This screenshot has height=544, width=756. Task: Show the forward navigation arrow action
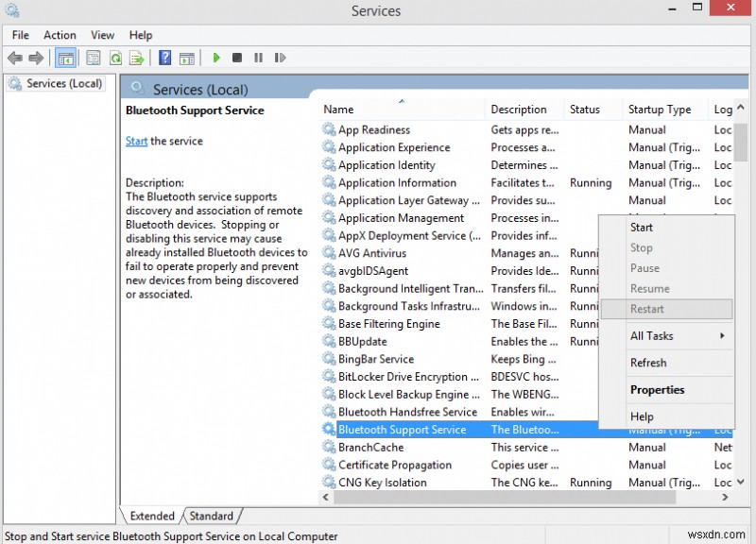[38, 58]
